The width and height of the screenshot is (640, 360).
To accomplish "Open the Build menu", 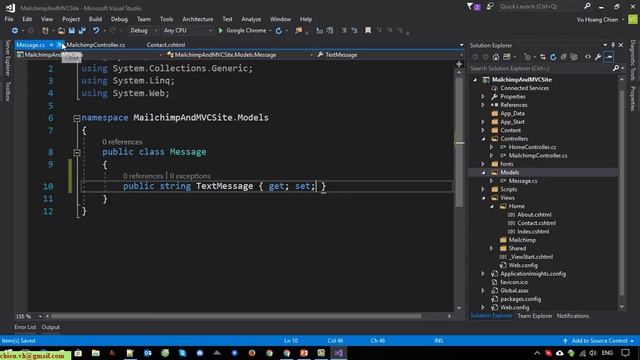I will click(x=95, y=19).
